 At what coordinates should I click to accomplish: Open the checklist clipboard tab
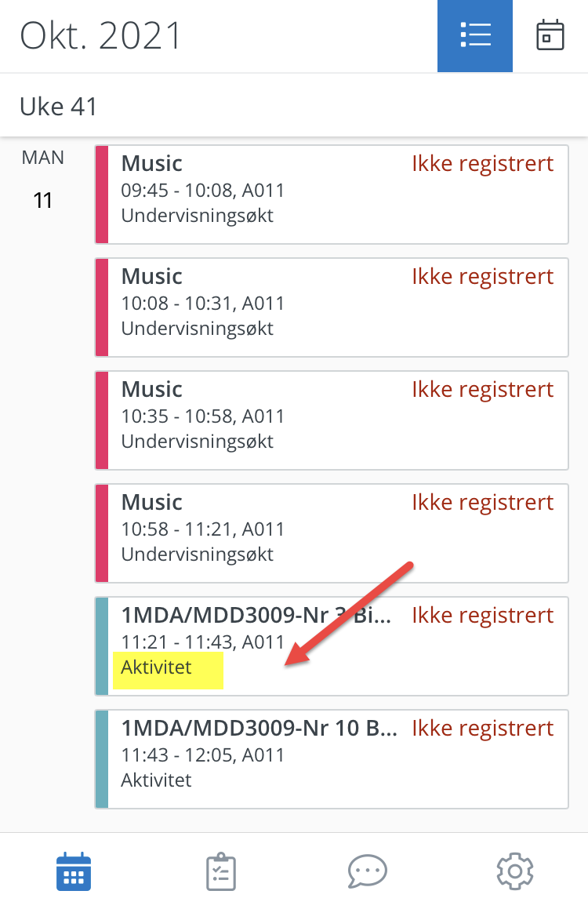click(221, 871)
